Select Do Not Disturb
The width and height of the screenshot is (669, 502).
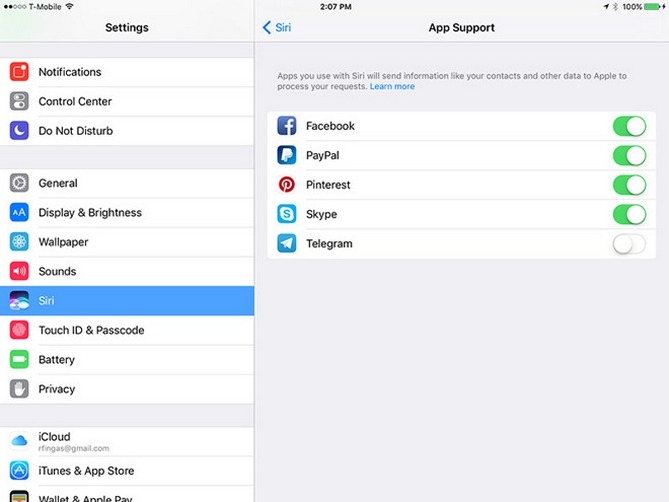127,131
